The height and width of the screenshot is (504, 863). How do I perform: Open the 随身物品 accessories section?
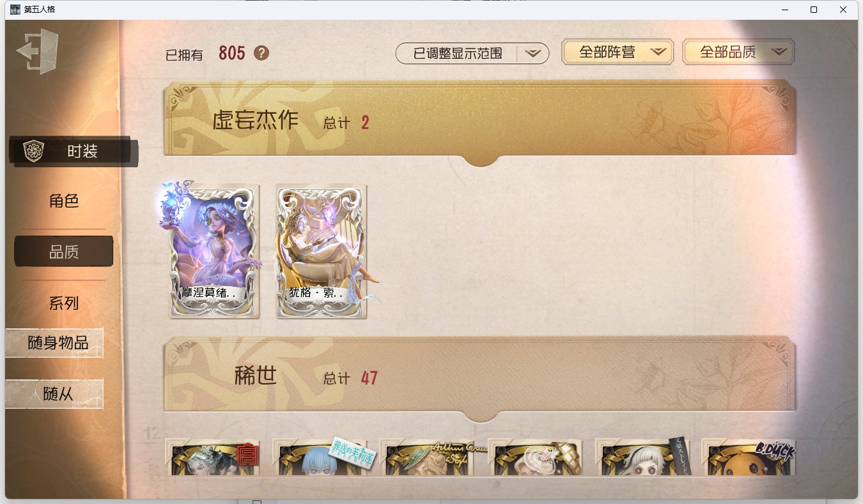[x=54, y=343]
